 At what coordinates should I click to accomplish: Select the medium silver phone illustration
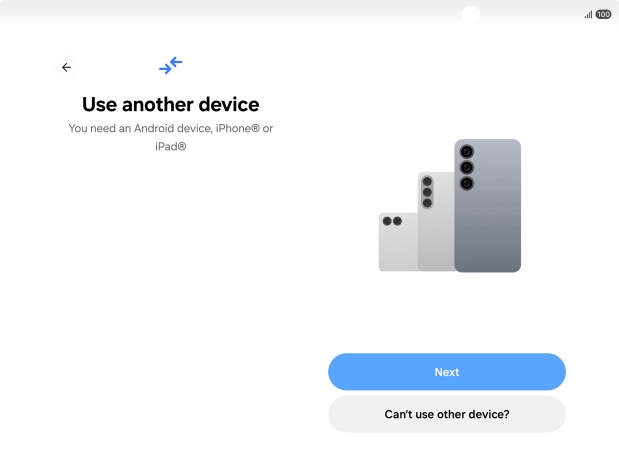(x=436, y=221)
